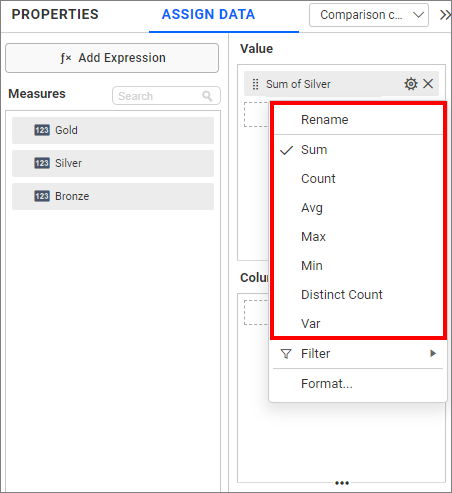The width and height of the screenshot is (452, 493).
Task: Click the Add Expression button
Action: coord(112,58)
